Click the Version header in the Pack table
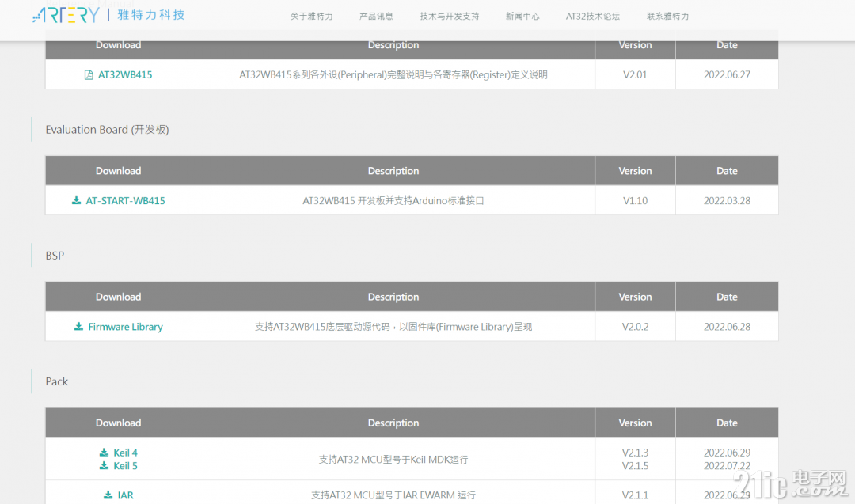 pyautogui.click(x=635, y=423)
